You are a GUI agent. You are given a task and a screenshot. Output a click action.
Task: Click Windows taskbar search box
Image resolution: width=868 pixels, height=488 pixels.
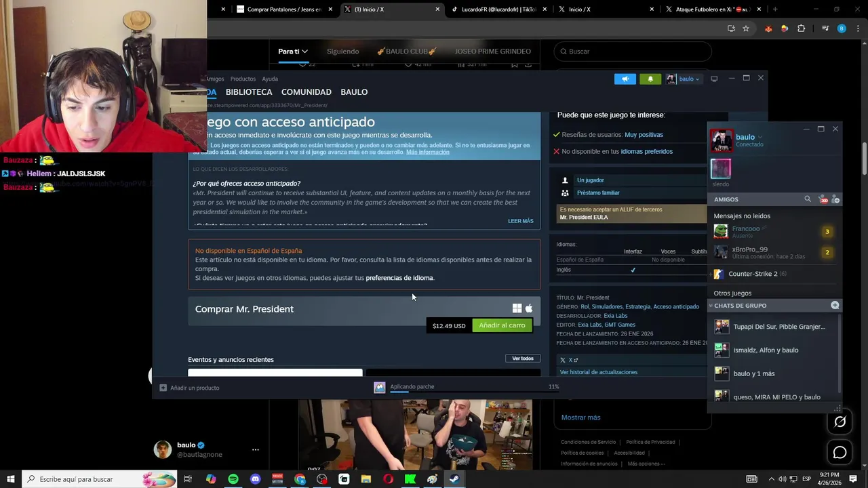[100, 479]
